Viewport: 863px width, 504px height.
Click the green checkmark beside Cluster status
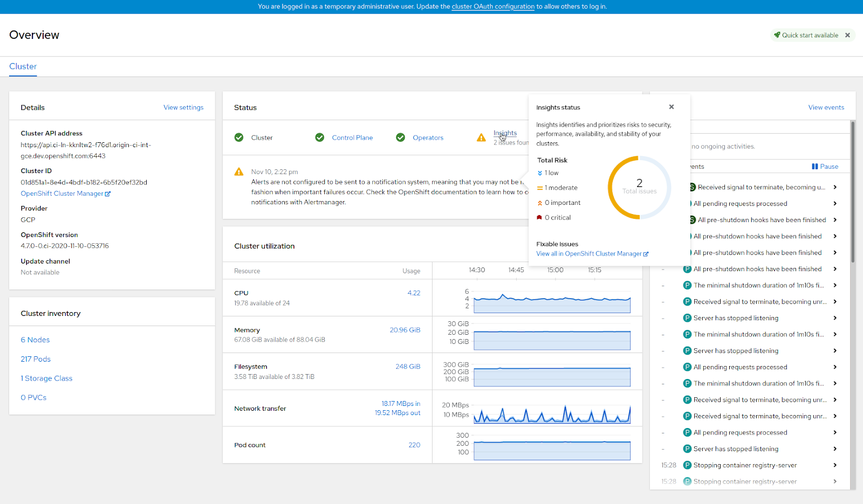tap(239, 137)
